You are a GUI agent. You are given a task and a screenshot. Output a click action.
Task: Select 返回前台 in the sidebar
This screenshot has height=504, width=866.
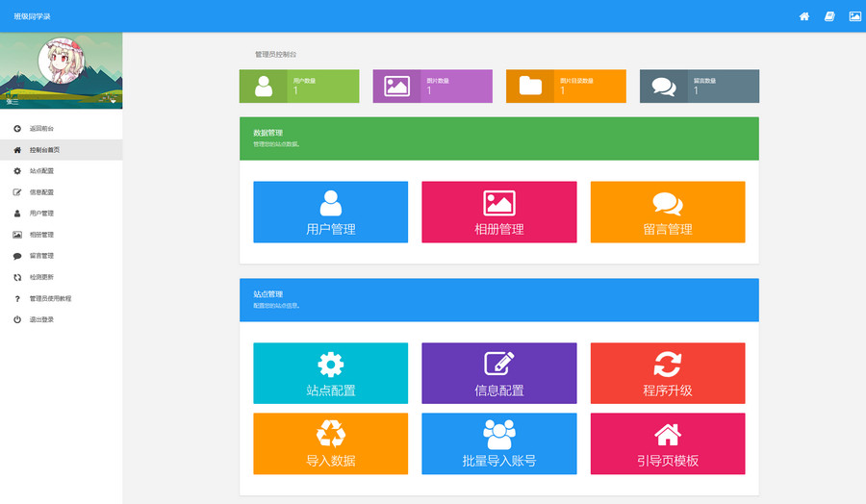click(x=41, y=128)
